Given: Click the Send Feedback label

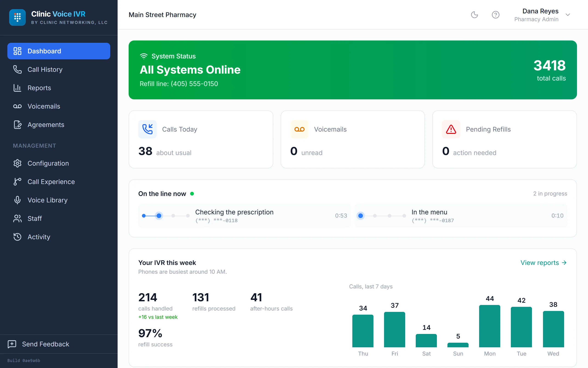Looking at the screenshot, I should click(x=46, y=344).
